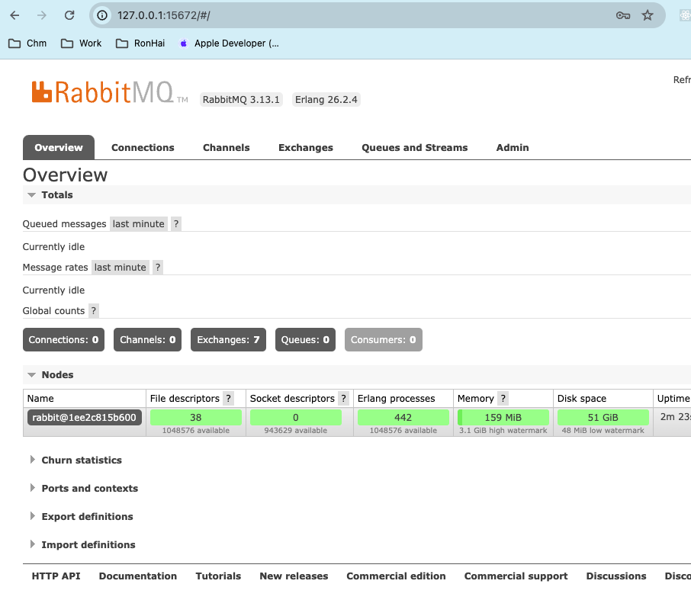The height and width of the screenshot is (616, 691).
Task: Switch to the Channels tab
Action: [226, 148]
